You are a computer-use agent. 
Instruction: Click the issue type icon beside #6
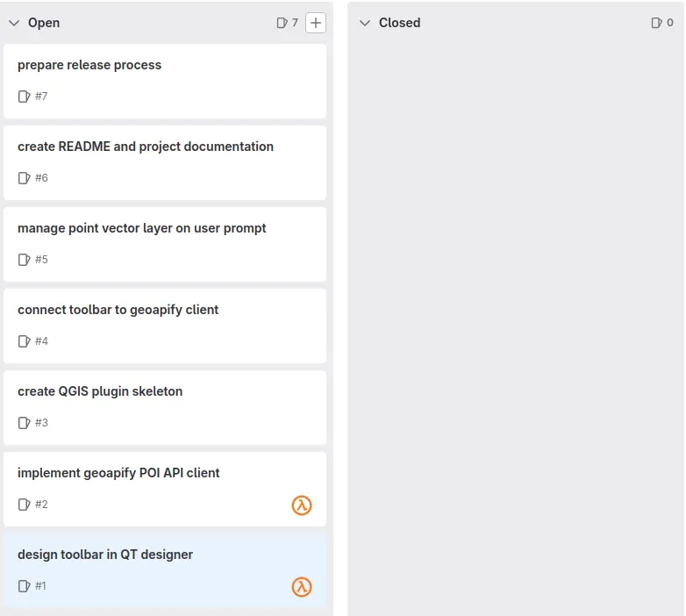click(24, 178)
